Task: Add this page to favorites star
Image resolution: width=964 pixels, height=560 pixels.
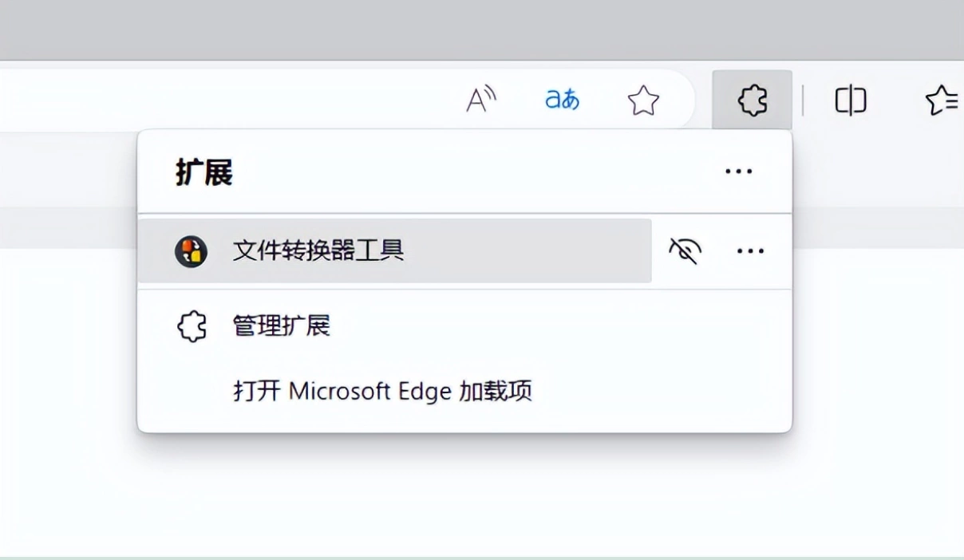Action: click(643, 100)
